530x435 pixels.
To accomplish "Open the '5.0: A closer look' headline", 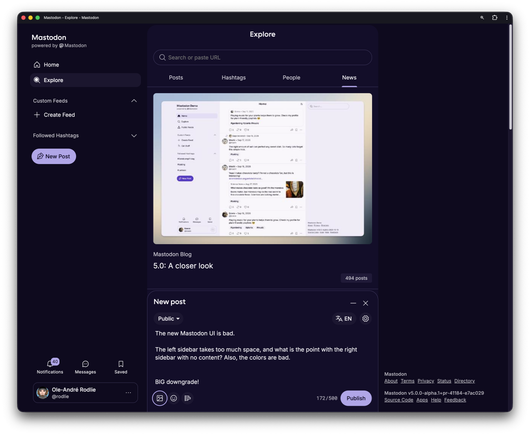I will 183,266.
